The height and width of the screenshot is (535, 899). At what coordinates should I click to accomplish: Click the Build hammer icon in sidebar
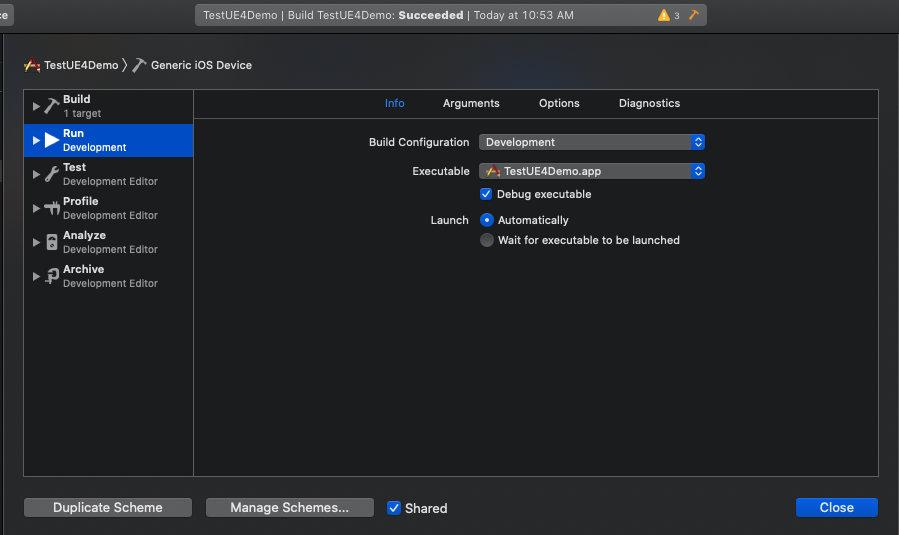[x=52, y=106]
